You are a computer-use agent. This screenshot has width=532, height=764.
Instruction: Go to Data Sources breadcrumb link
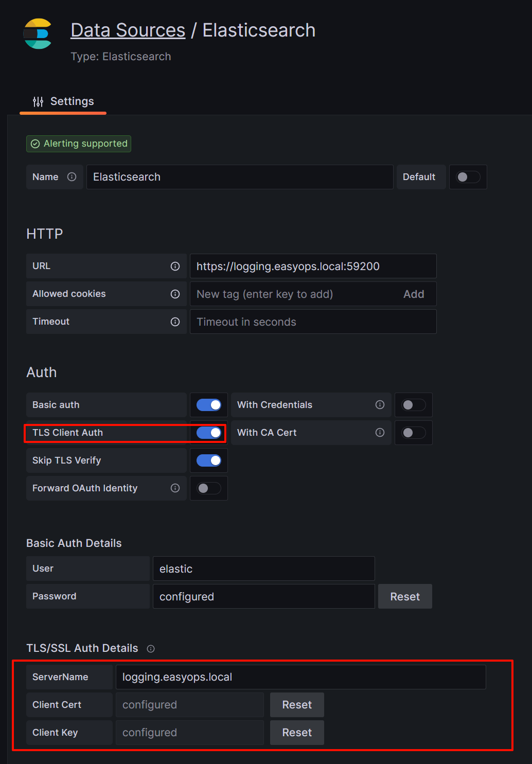[128, 30]
